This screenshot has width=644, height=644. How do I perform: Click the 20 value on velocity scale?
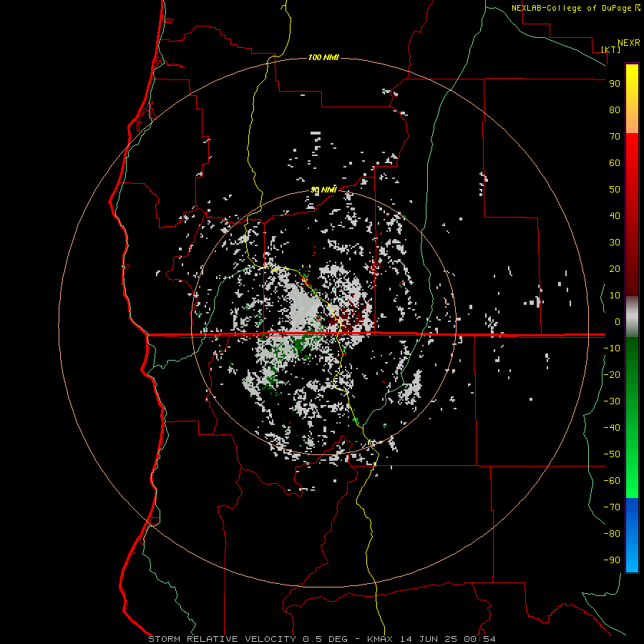click(615, 269)
